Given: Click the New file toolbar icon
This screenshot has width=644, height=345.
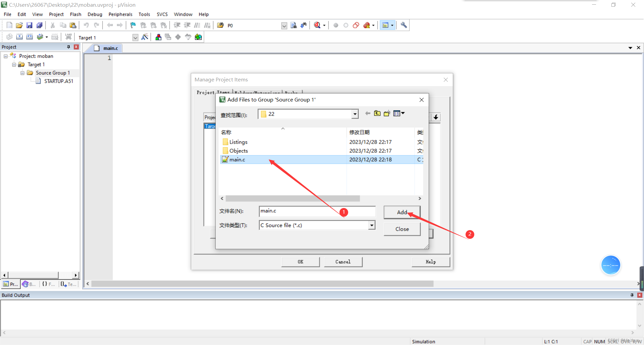Looking at the screenshot, I should [9, 25].
